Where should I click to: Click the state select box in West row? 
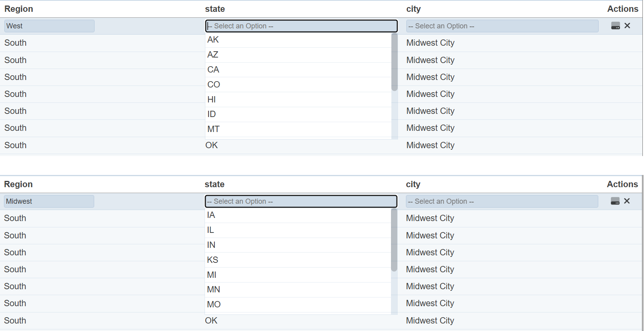click(x=301, y=26)
